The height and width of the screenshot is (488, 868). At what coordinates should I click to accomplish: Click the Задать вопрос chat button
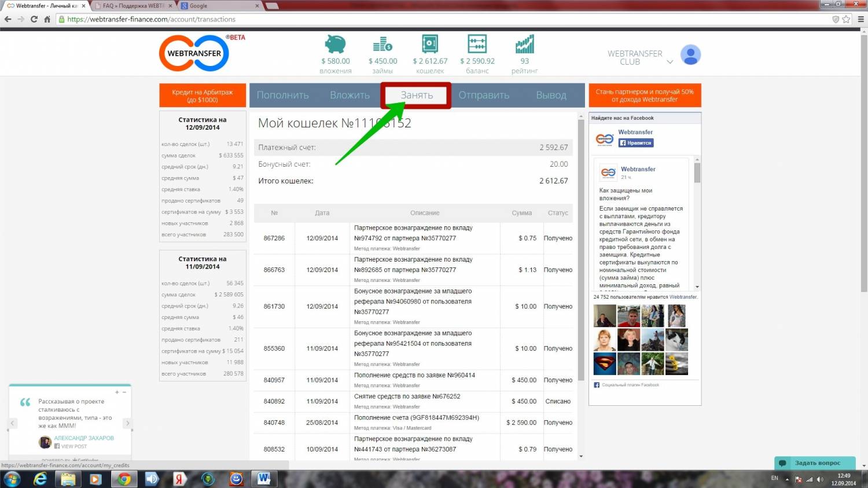point(815,463)
